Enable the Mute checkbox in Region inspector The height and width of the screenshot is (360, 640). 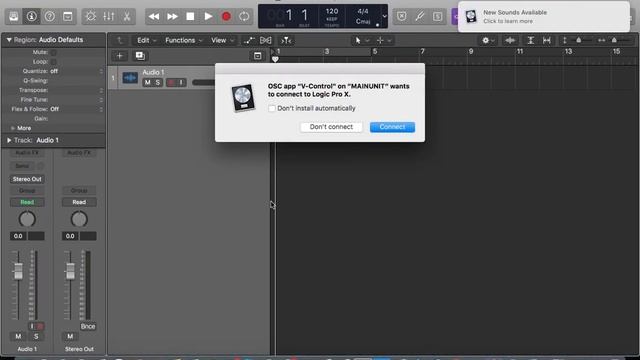point(54,52)
